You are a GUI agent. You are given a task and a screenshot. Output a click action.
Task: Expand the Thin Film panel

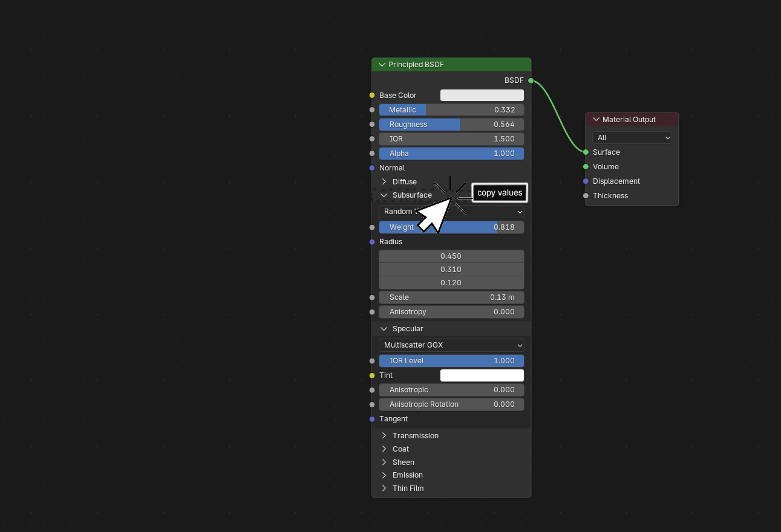tap(384, 488)
